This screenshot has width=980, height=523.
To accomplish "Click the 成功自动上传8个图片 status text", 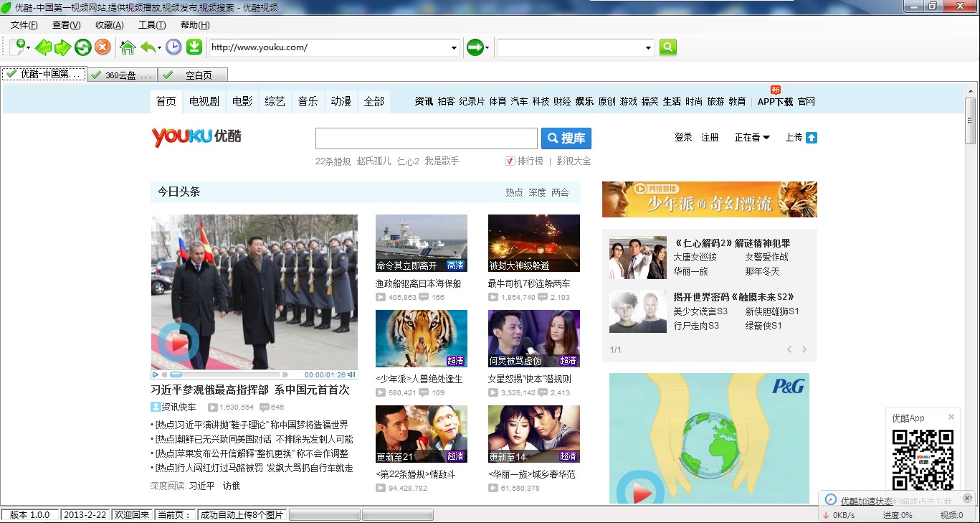I will [x=242, y=515].
